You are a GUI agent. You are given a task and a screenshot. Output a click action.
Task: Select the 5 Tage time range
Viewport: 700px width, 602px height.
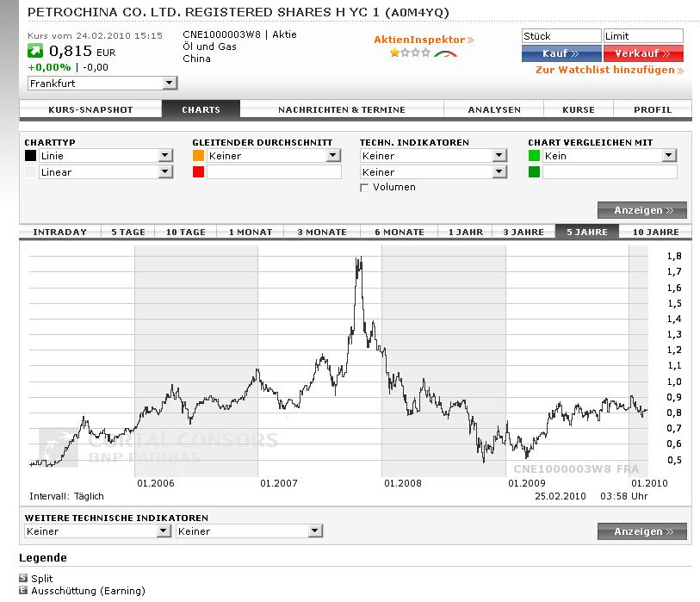tap(128, 232)
